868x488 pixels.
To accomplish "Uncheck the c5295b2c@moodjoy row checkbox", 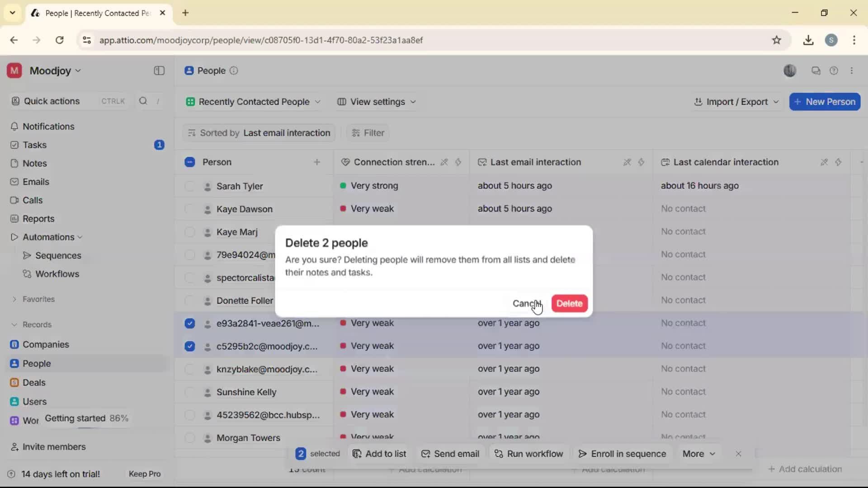I will click(189, 346).
